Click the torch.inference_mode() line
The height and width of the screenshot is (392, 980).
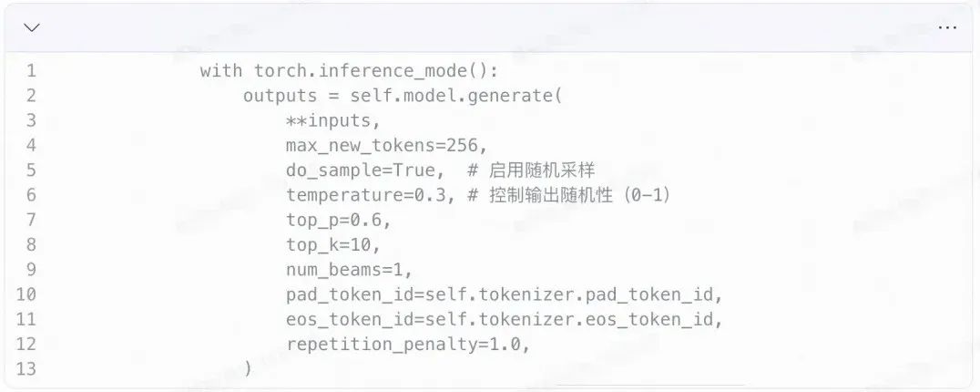(x=349, y=71)
